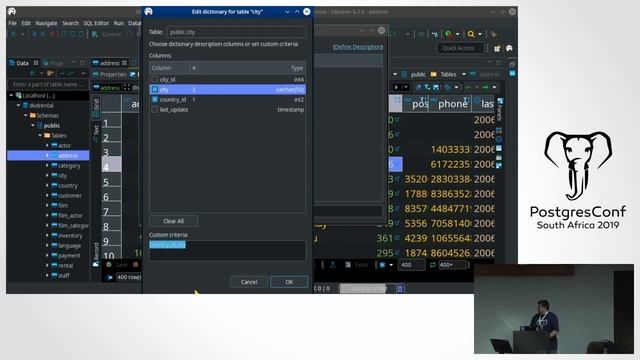The image size is (640, 360).
Task: Click the Save button in result toolbar
Action: [x=118, y=265]
